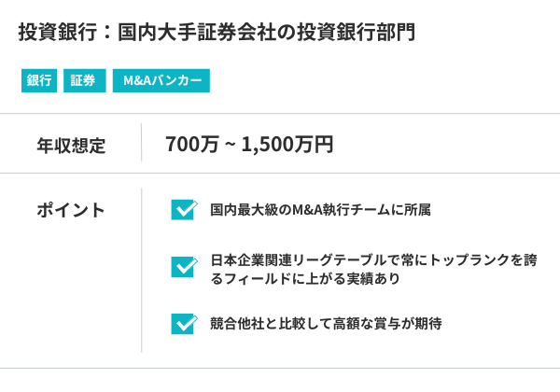Select the 年収想定 label
The image size is (560, 392).
71,145
